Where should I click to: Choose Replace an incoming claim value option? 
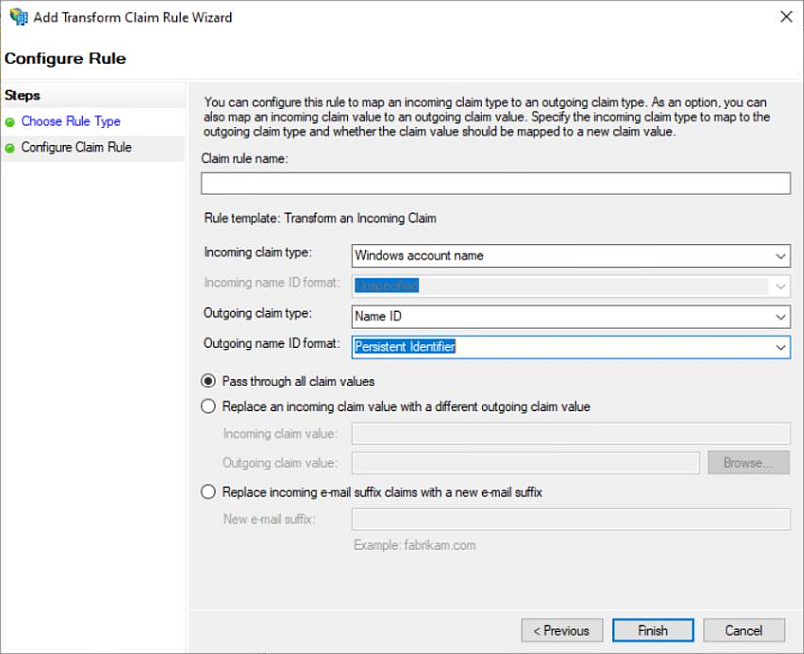click(208, 406)
